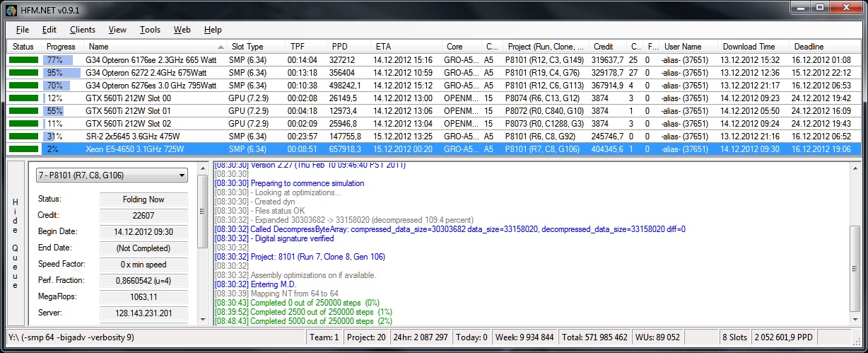Sort by the Core column header
This screenshot has width=868, height=353.
[462, 47]
